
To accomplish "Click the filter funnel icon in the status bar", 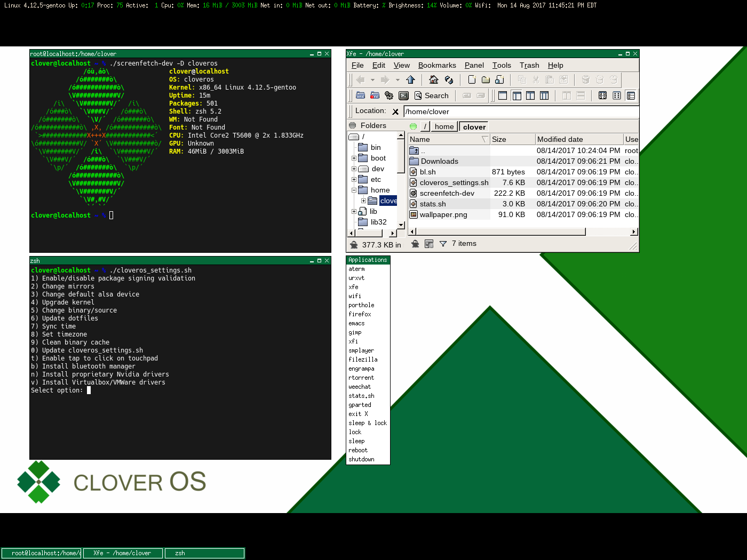I will 443,244.
